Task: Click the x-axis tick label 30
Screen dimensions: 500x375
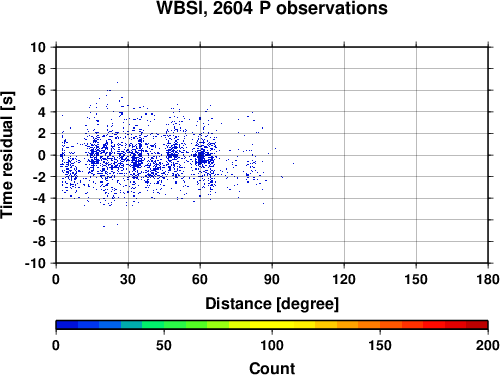Action: [128, 279]
